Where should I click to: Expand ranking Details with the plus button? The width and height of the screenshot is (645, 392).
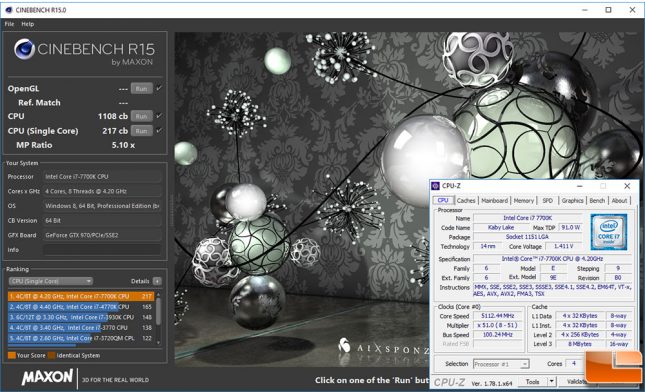157,281
